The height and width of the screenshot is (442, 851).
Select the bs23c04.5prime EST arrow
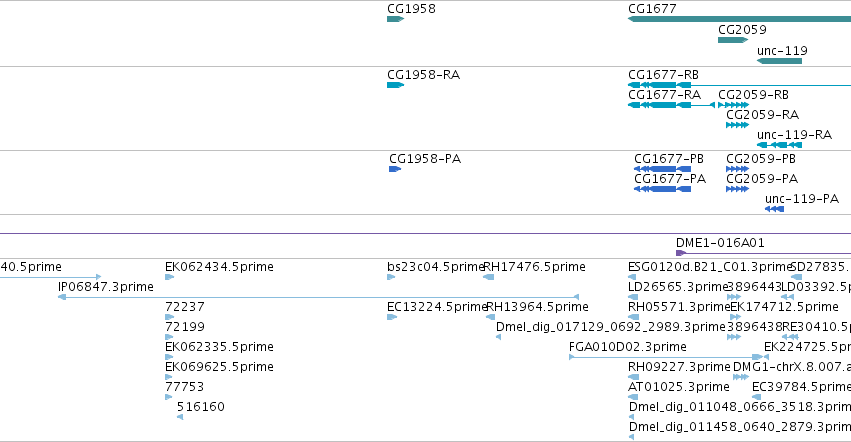click(391, 277)
